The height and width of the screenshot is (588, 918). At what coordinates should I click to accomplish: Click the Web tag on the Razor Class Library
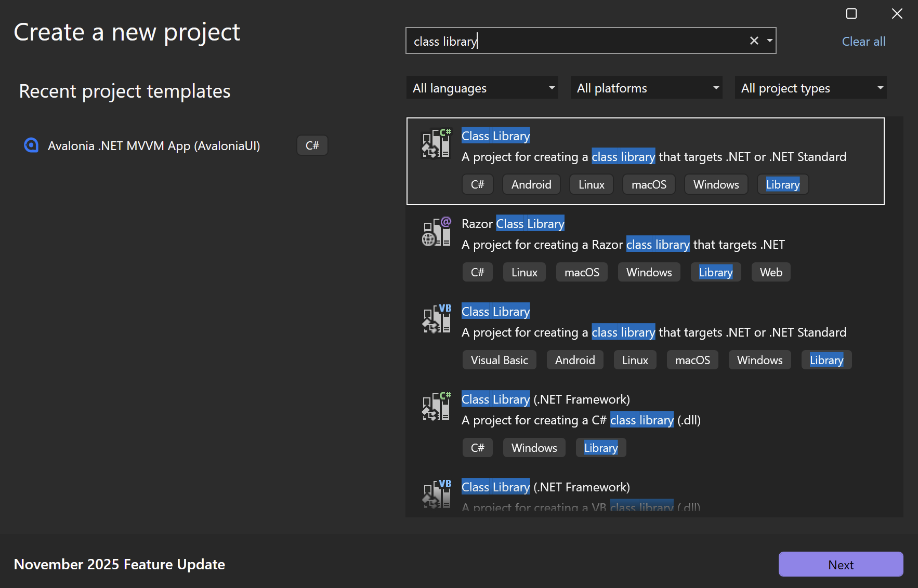tap(771, 272)
